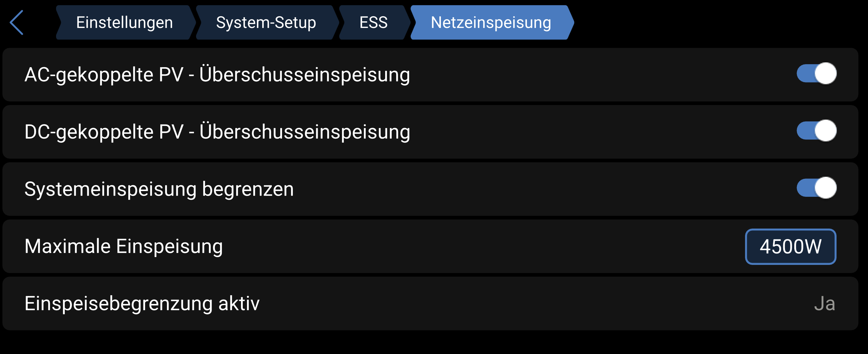Screen dimensions: 868x354
Task: Edit the 4500W maximum feed-in value
Action: pyautogui.click(x=790, y=247)
